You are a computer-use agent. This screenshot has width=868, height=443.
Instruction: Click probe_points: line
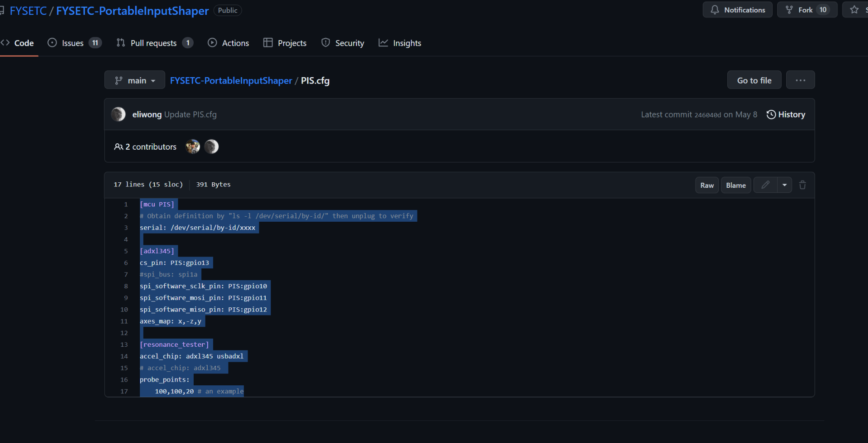click(x=164, y=380)
